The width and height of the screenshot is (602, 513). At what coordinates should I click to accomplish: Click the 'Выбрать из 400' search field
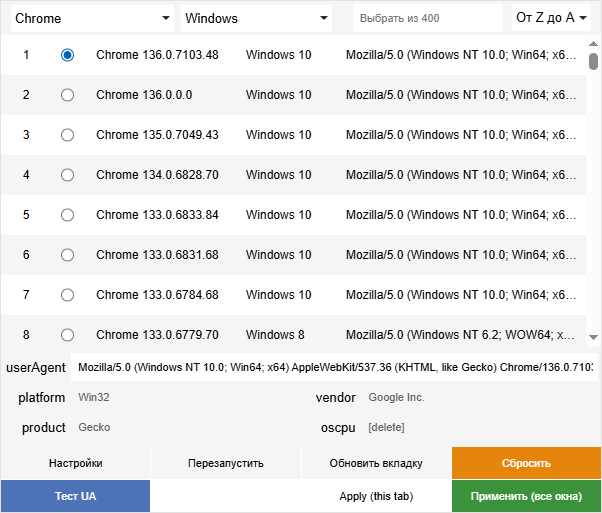[x=428, y=18]
